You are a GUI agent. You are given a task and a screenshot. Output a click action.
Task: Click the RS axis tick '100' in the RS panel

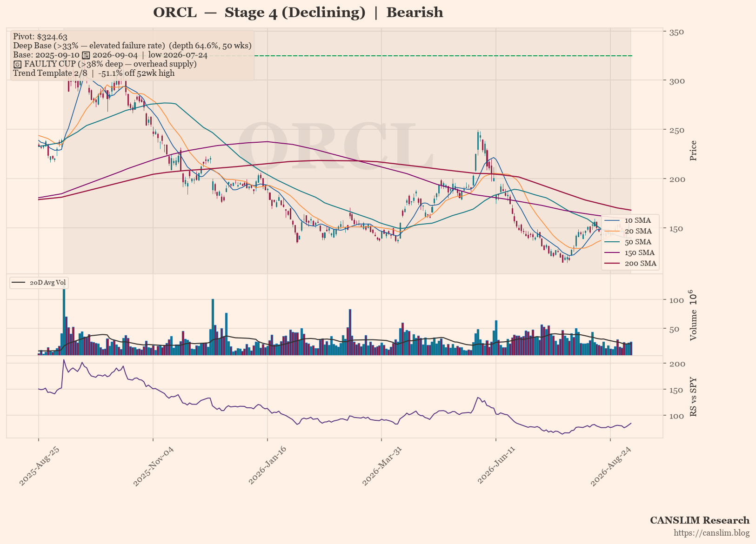pos(676,416)
